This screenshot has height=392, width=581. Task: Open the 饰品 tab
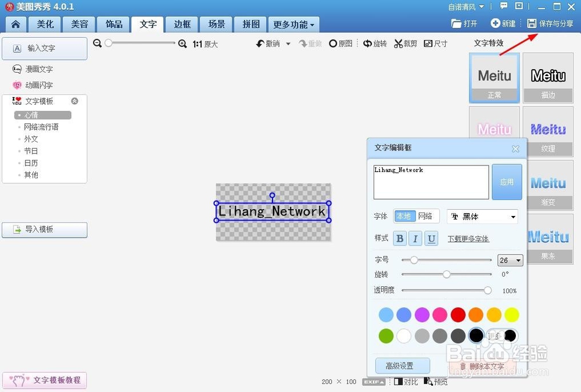[x=114, y=24]
